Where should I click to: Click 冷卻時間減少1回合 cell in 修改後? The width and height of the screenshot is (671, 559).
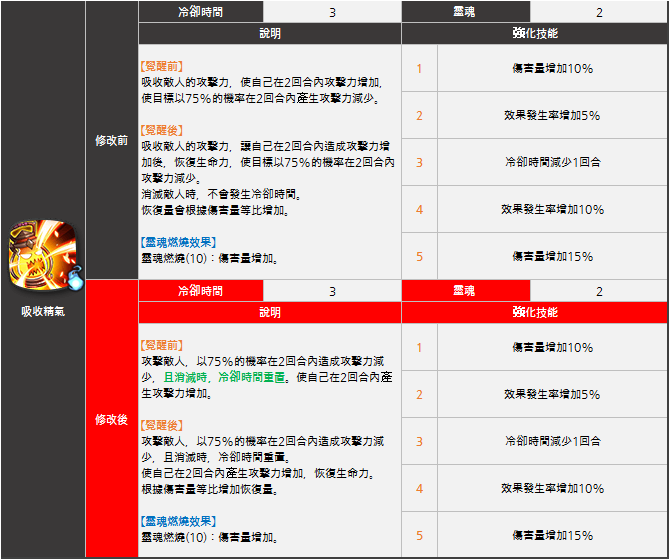pyautogui.click(x=552, y=442)
